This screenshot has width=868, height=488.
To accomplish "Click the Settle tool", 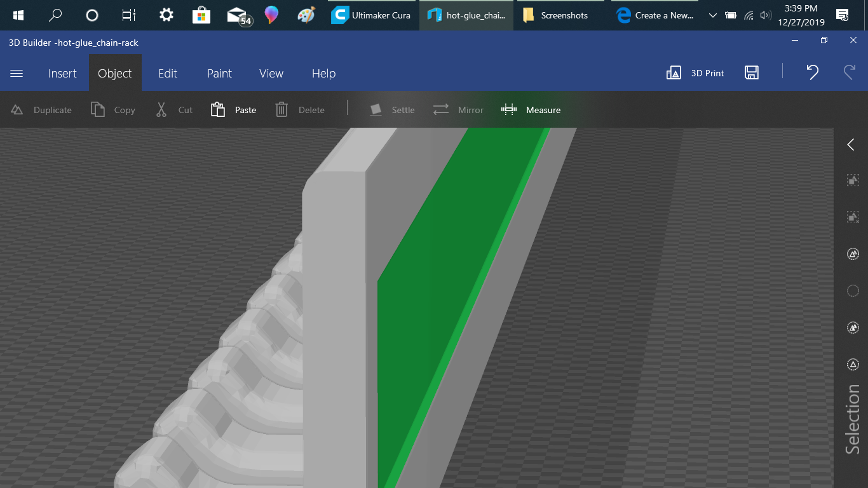I will (392, 110).
